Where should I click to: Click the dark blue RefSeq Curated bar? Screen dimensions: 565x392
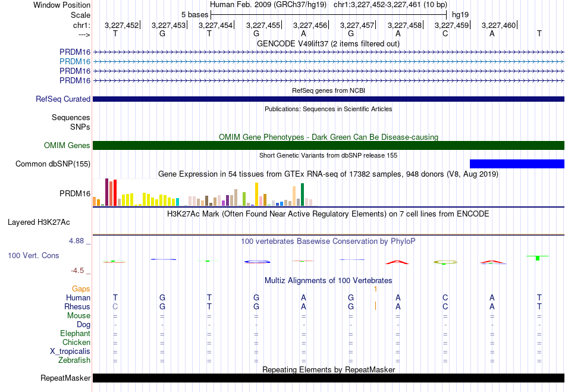(329, 99)
